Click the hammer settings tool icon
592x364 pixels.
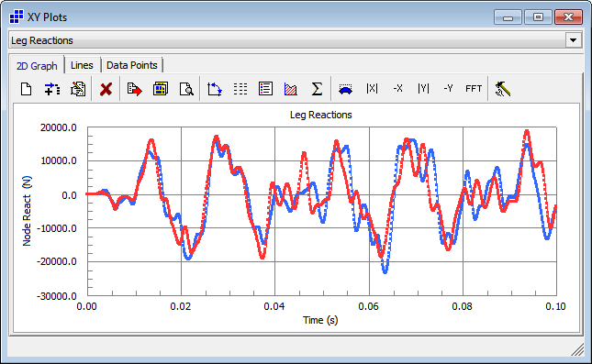(503, 89)
